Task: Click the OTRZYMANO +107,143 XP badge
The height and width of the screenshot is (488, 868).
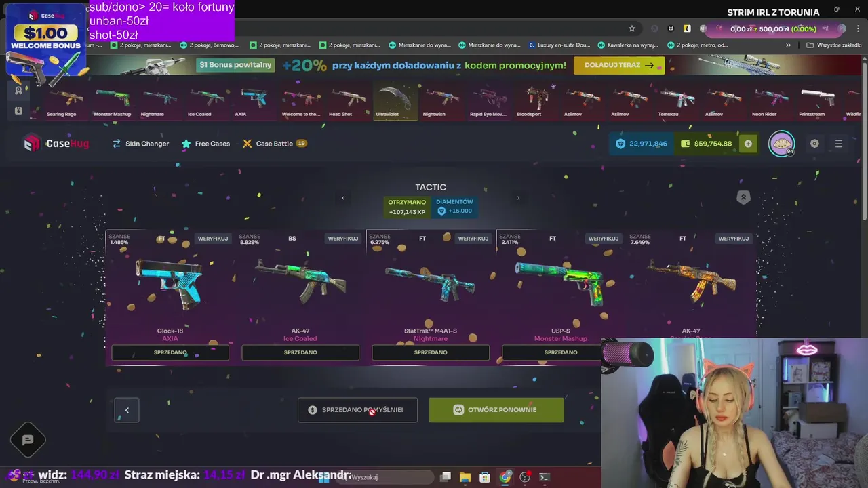Action: [407, 207]
